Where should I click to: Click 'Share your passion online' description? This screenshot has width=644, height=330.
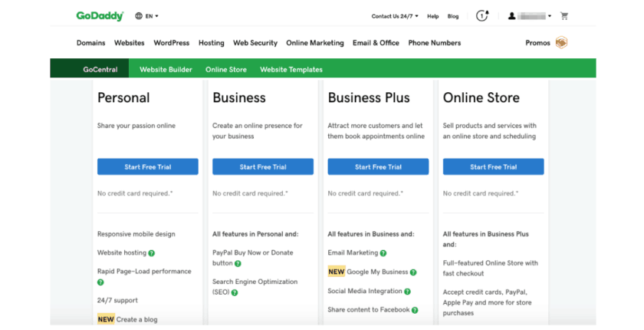click(x=136, y=126)
